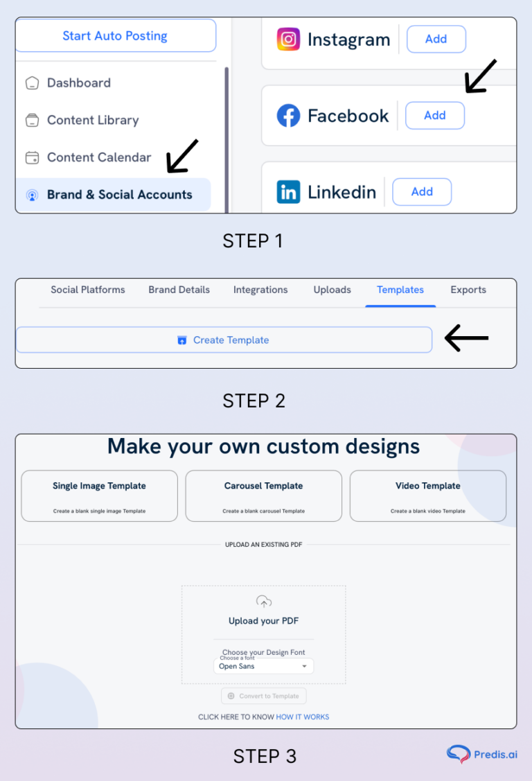Image resolution: width=532 pixels, height=781 pixels.
Task: Go to the Exports tab
Action: [x=468, y=290]
